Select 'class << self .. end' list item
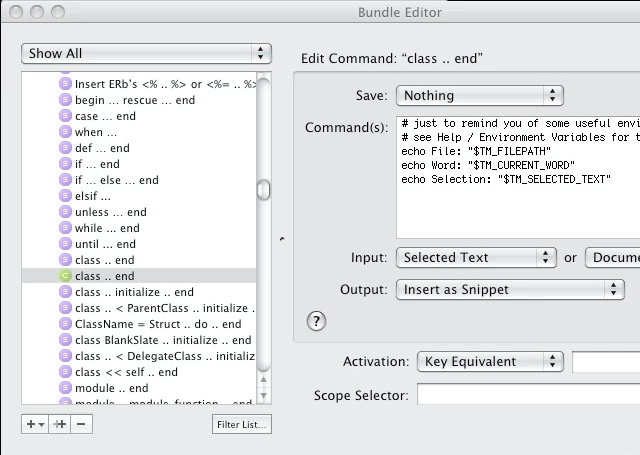The image size is (640, 455). [x=139, y=372]
